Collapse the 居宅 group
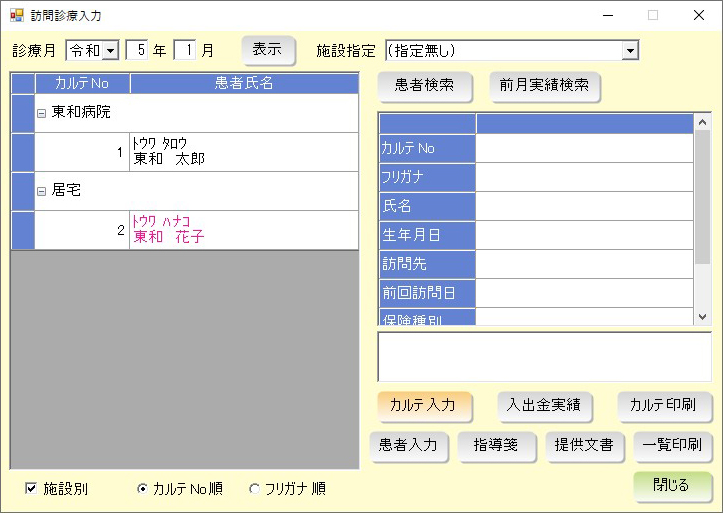The image size is (723, 513). click(41, 191)
